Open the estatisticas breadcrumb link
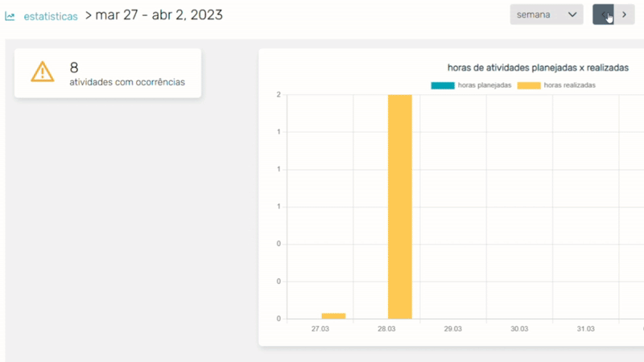This screenshot has height=362, width=644. click(x=51, y=16)
